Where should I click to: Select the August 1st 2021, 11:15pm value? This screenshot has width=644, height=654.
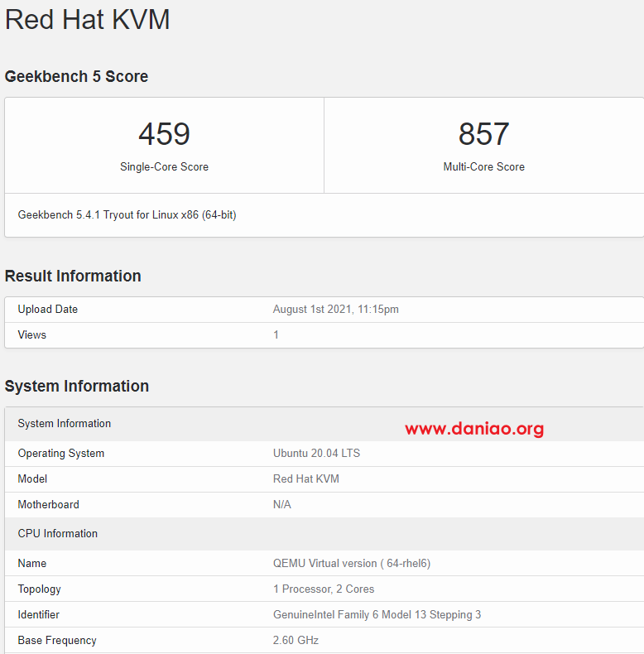(336, 310)
